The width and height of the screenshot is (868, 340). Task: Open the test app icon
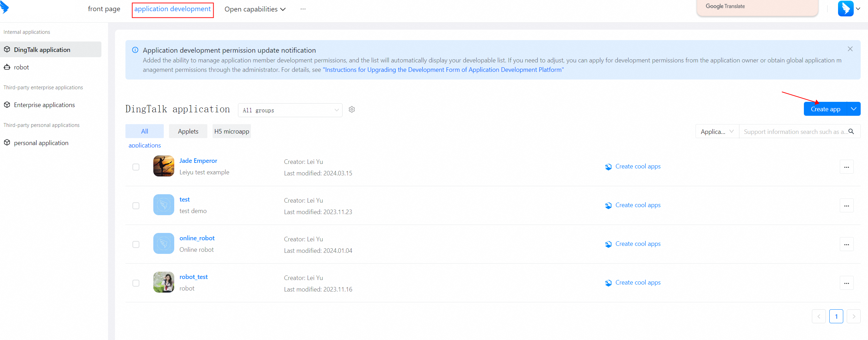click(x=164, y=205)
